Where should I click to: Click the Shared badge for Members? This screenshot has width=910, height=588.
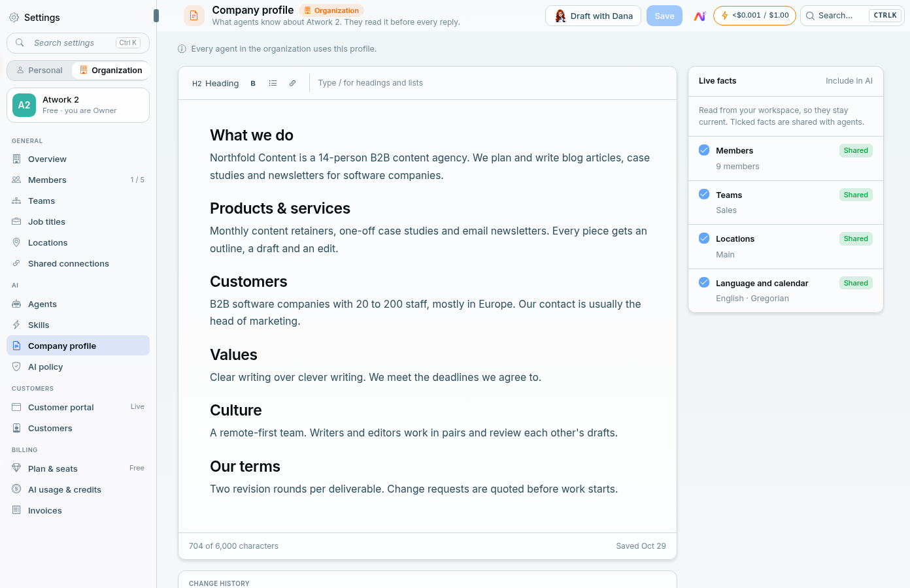click(856, 150)
